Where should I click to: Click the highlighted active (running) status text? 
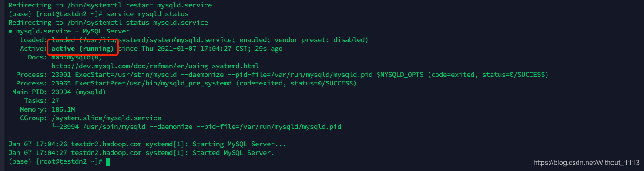(83, 49)
